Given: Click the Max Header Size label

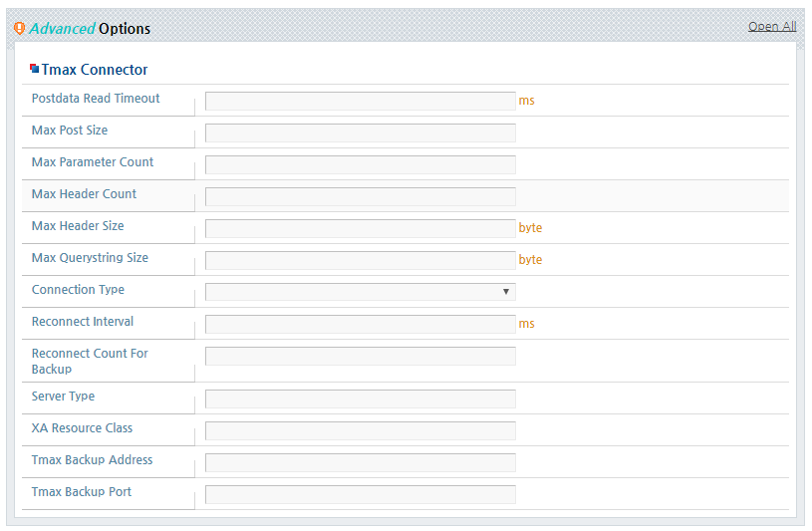Looking at the screenshot, I should pyautogui.click(x=78, y=226).
